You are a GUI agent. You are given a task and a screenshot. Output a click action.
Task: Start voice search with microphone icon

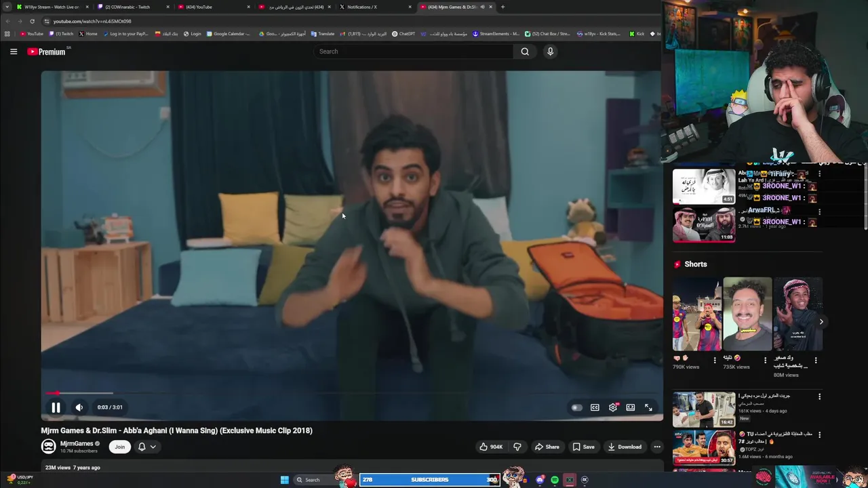[550, 52]
